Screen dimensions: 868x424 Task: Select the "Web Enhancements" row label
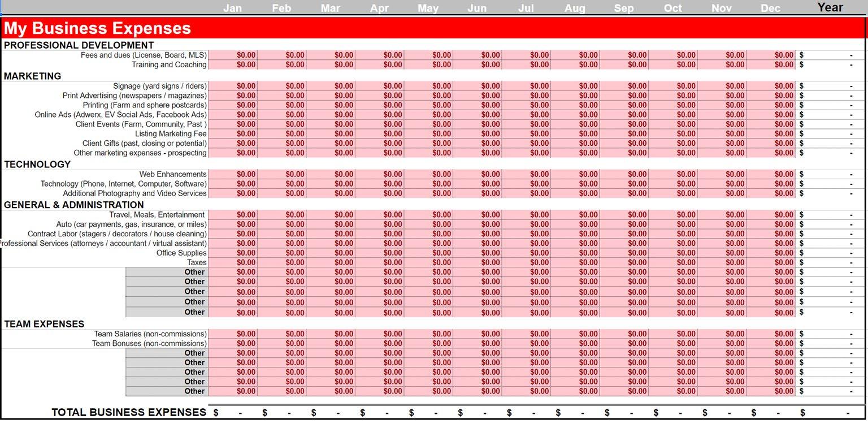(173, 175)
